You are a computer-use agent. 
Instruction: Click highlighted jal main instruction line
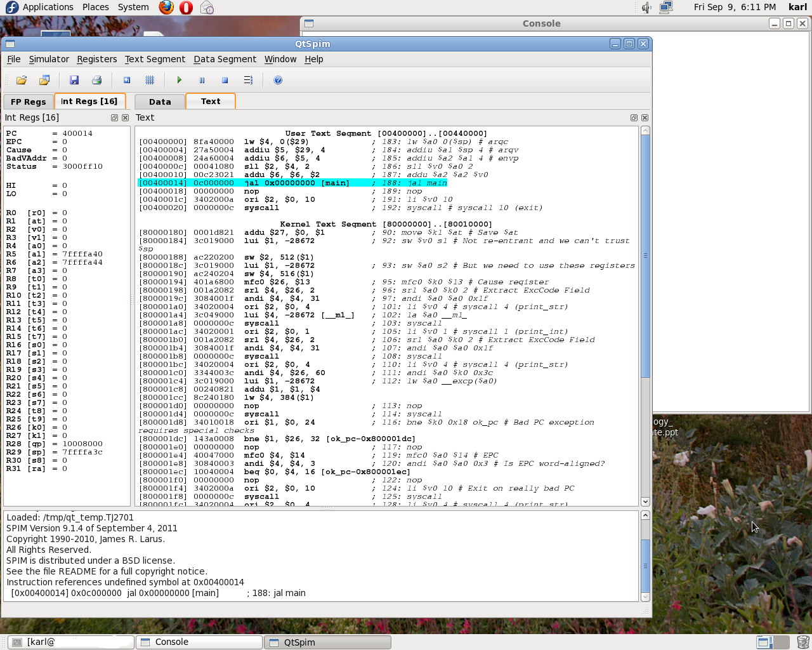coord(292,183)
